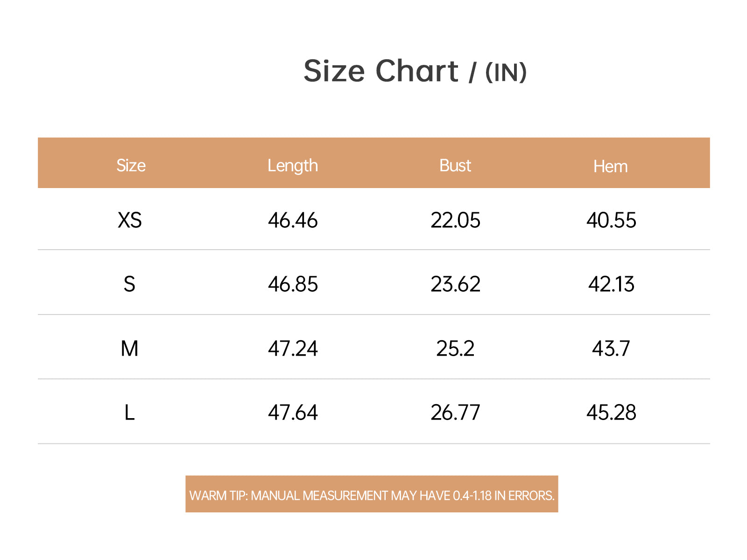Click the M size row label
The height and width of the screenshot is (560, 747).
tap(129, 349)
